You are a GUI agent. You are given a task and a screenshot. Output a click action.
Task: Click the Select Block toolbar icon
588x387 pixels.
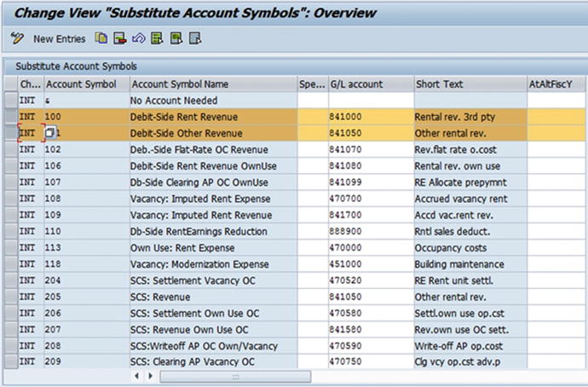(x=176, y=38)
